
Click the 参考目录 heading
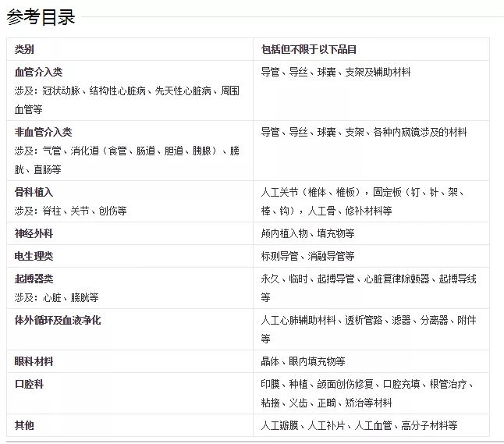click(41, 16)
